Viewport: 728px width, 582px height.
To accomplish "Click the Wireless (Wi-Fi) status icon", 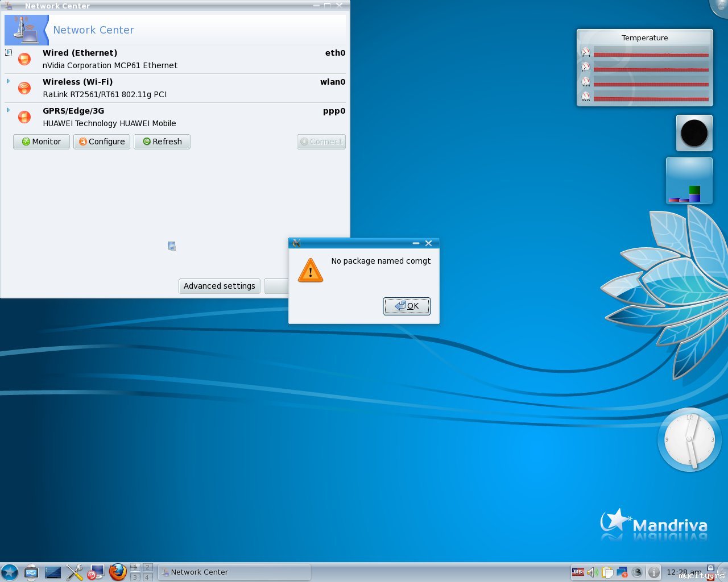I will [x=24, y=88].
